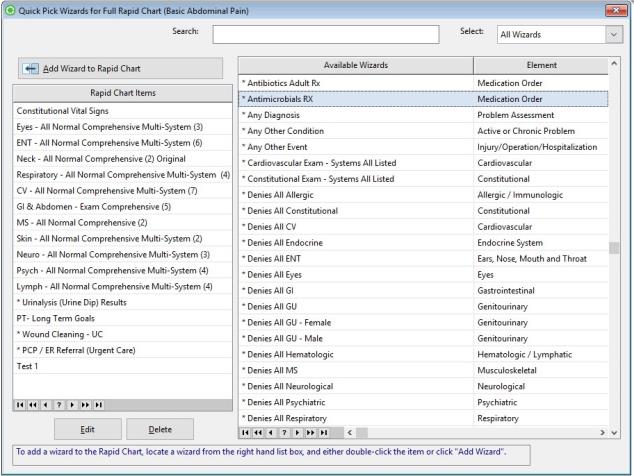Select PT- Long Term Goals item
634x476 pixels.
coord(123,319)
